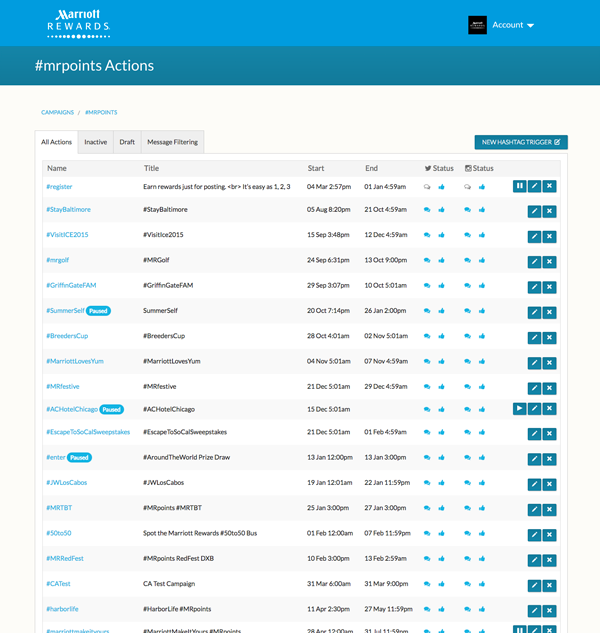
Task: Click the Paused badge on #SummerSelf
Action: pyautogui.click(x=98, y=310)
